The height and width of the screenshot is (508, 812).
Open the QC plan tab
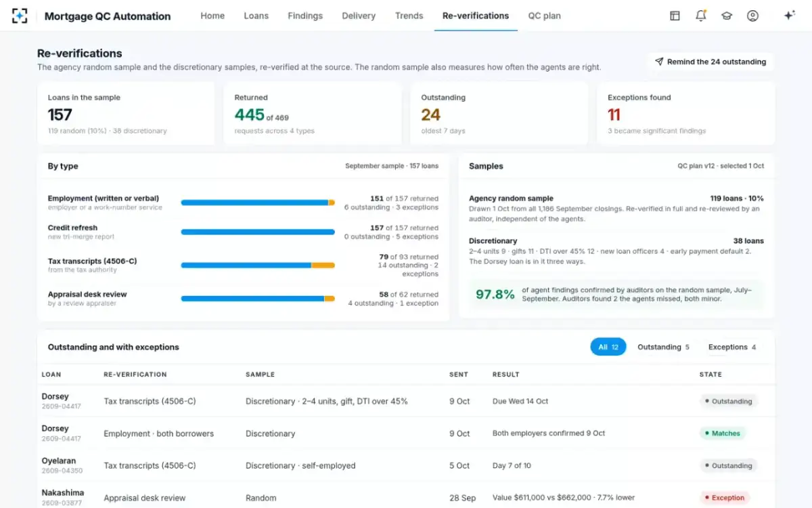pyautogui.click(x=545, y=16)
